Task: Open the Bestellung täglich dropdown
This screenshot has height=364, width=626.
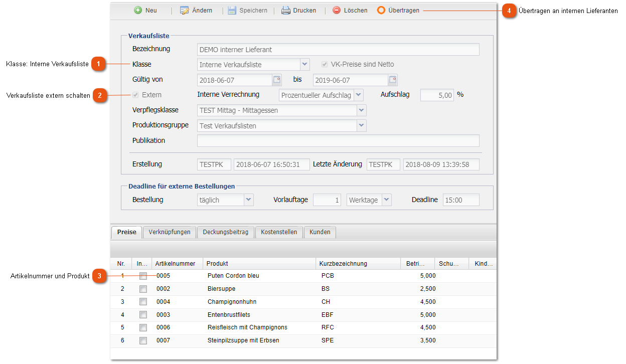Action: [x=249, y=200]
